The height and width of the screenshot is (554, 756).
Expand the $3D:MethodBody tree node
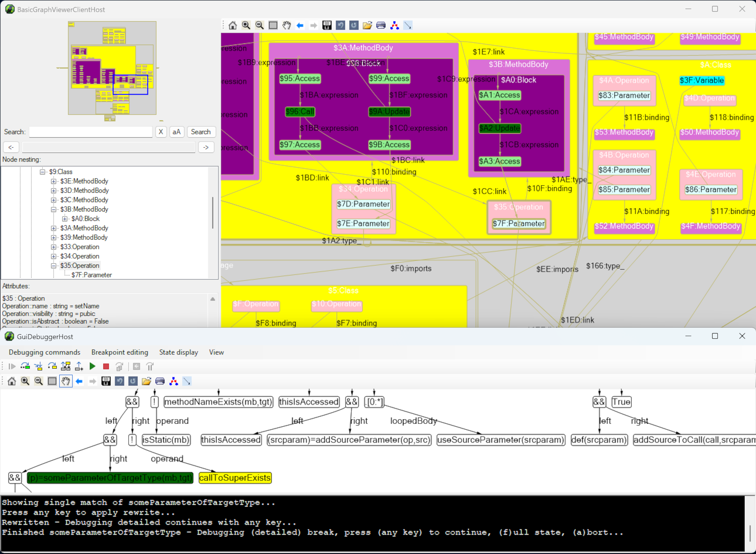(x=54, y=191)
